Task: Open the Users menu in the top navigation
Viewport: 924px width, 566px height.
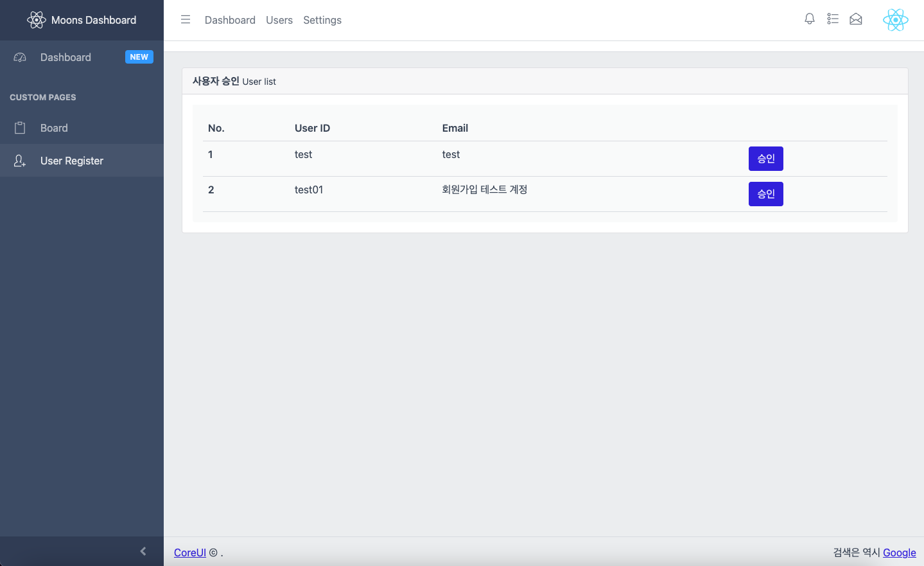Action: point(279,20)
